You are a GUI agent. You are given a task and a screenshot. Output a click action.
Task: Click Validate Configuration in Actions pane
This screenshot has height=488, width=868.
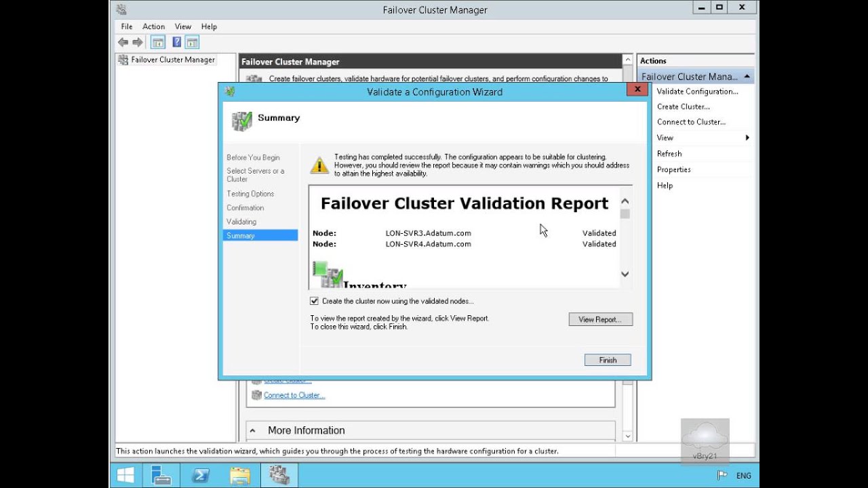click(697, 91)
